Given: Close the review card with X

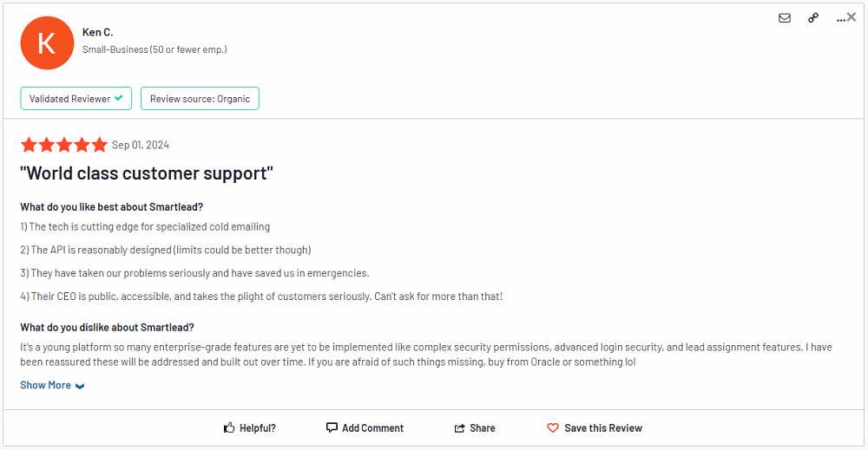Looking at the screenshot, I should point(852,16).
